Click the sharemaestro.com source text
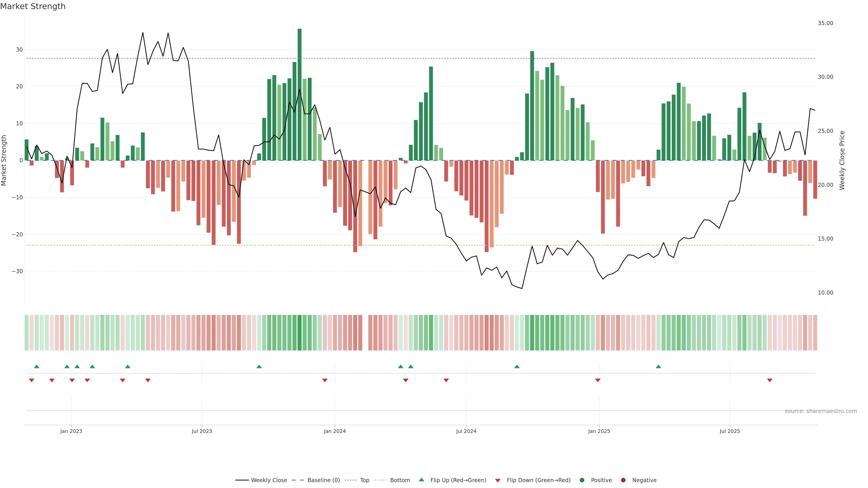 click(x=821, y=411)
